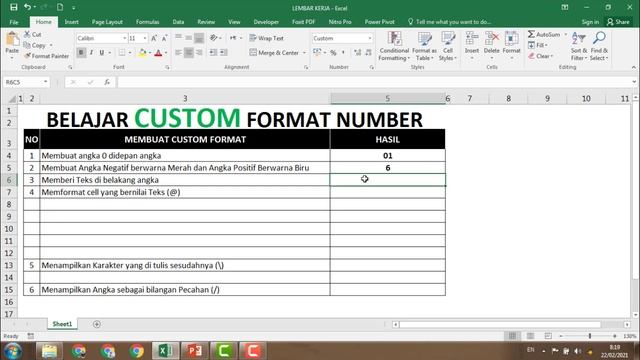The image size is (640, 360).
Task: Toggle Underline formatting
Action: pos(102,53)
